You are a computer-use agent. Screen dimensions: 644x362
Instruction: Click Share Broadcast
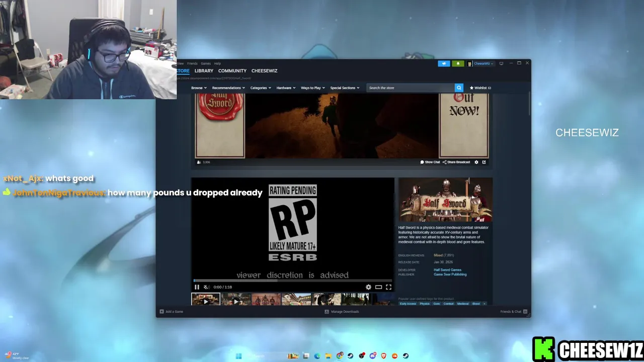click(456, 162)
